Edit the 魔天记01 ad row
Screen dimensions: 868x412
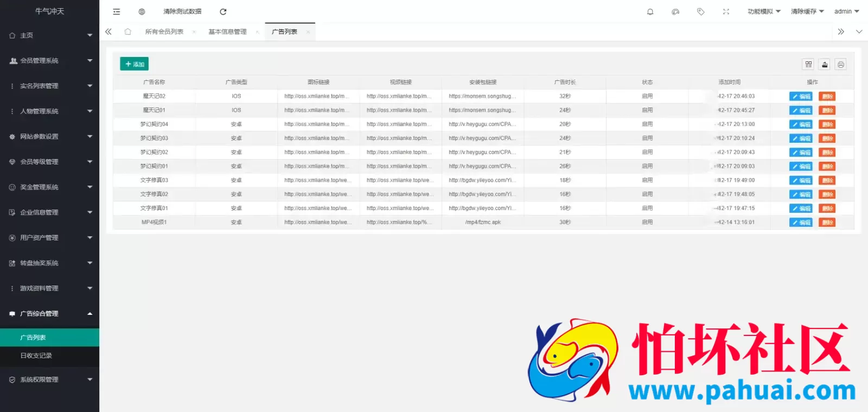801,110
